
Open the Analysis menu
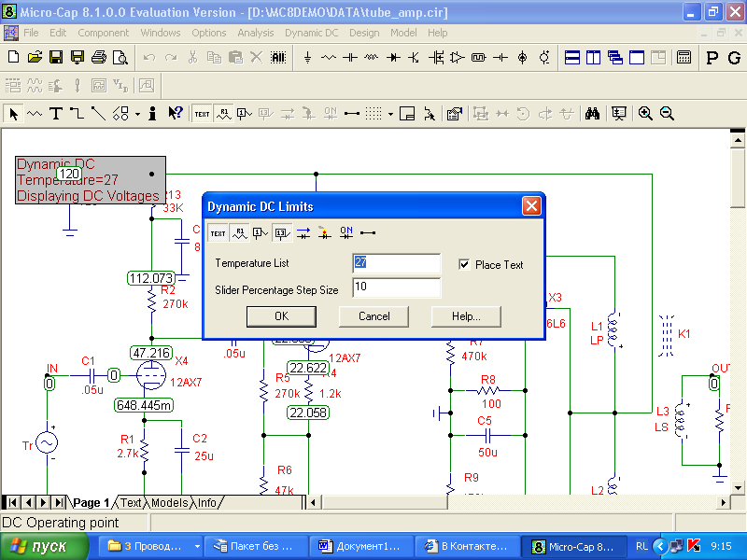click(x=256, y=33)
